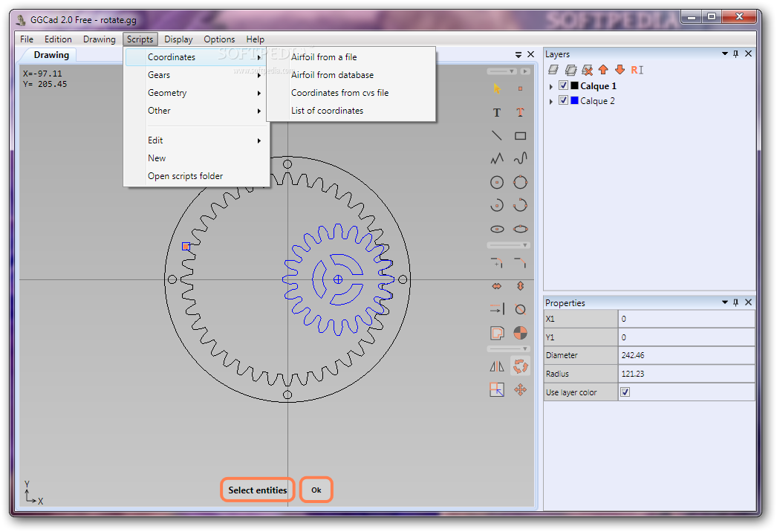The image size is (777, 532).
Task: Select the Move tool
Action: [x=520, y=390]
